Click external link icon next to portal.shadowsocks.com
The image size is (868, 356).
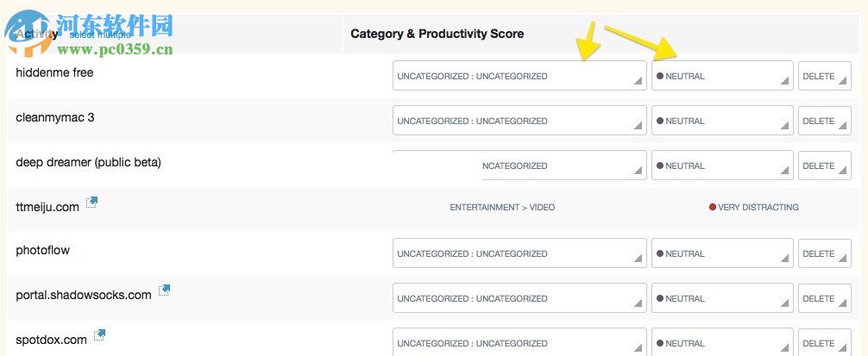164,290
